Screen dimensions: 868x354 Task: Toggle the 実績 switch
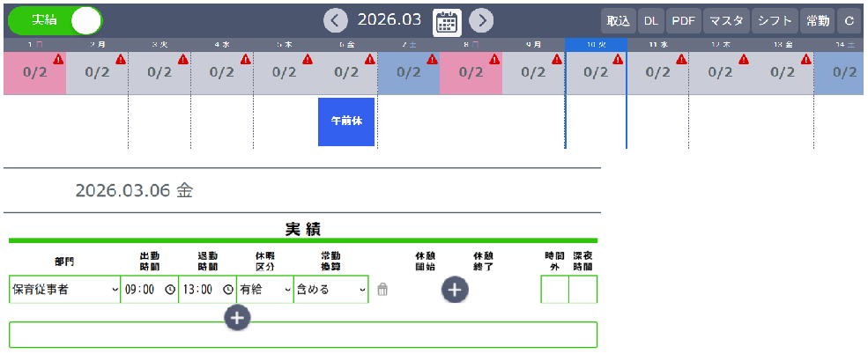[55, 20]
